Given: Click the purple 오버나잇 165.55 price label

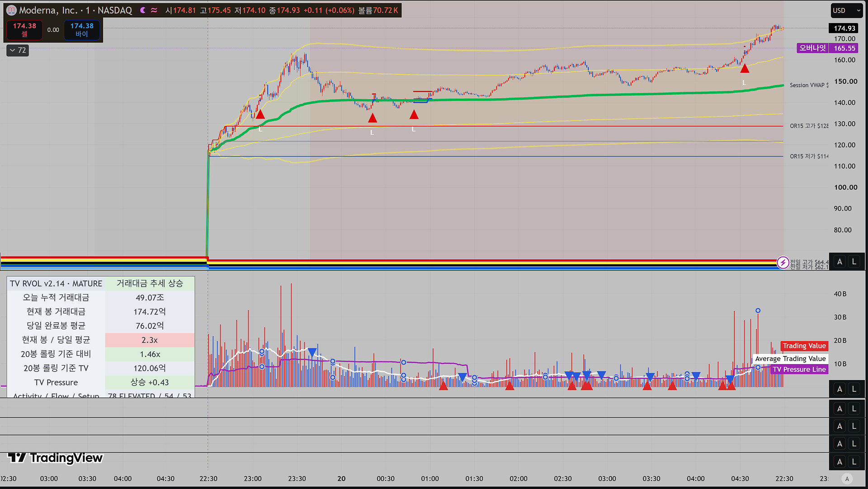Looking at the screenshot, I should click(x=827, y=48).
